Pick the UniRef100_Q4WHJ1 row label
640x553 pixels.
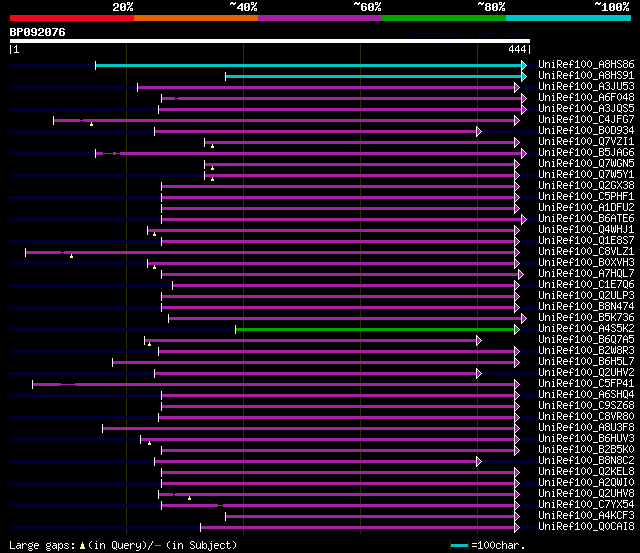(586, 230)
